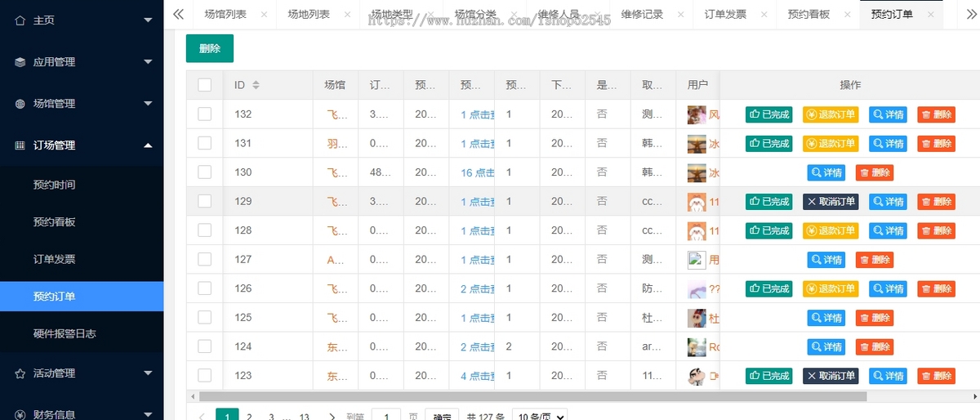The height and width of the screenshot is (420, 980).
Task: Delete order 127 with red 删除 button
Action: click(875, 260)
